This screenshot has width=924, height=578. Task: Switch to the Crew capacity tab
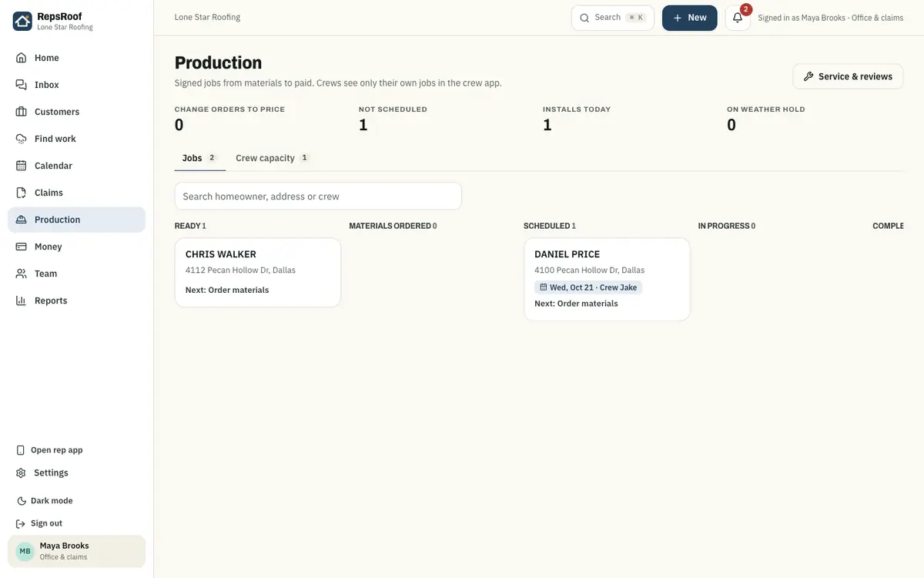[x=273, y=158]
